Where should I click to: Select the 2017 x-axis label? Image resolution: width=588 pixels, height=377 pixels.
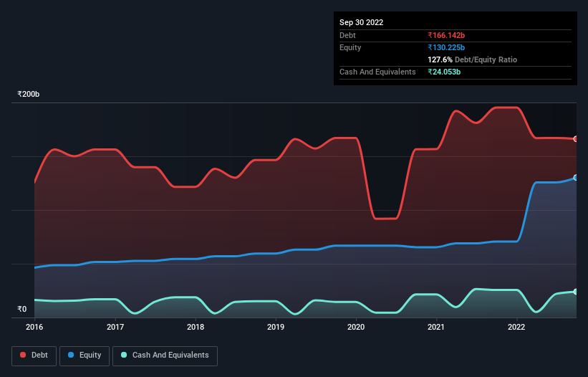pyautogui.click(x=115, y=327)
